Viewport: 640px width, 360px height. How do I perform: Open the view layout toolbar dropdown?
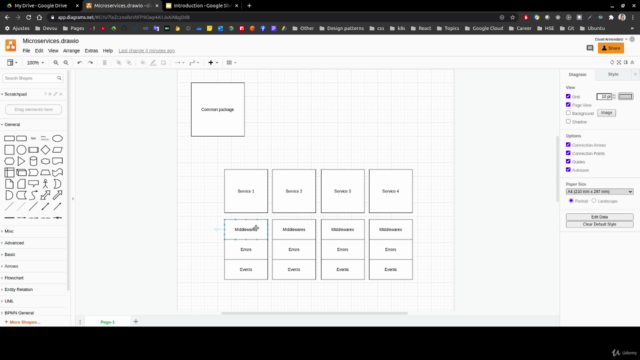click(x=12, y=62)
